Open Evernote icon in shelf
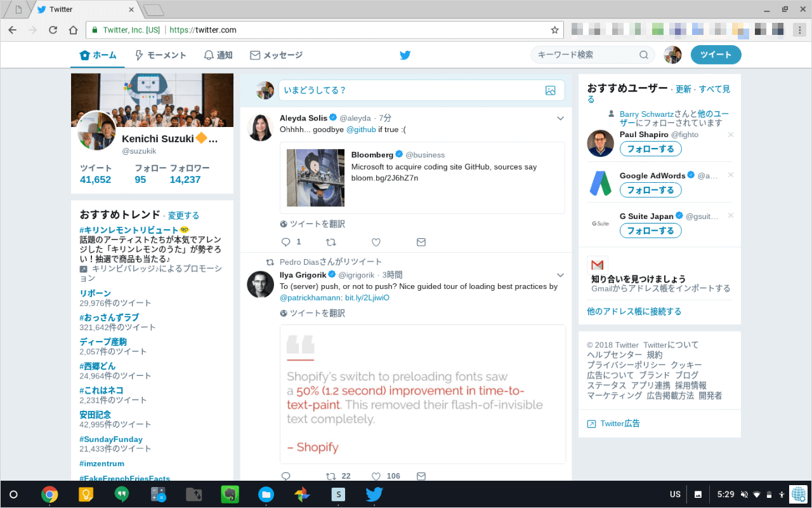Screen dimensions: 812x508 click(230, 495)
